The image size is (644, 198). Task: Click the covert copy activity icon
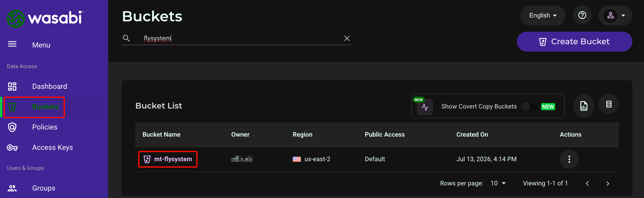tap(425, 107)
